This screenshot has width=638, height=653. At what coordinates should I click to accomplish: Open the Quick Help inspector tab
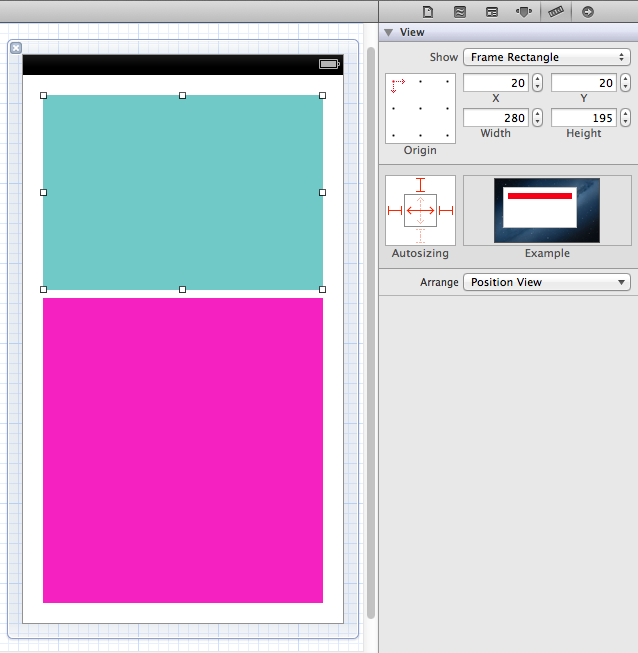pos(460,12)
